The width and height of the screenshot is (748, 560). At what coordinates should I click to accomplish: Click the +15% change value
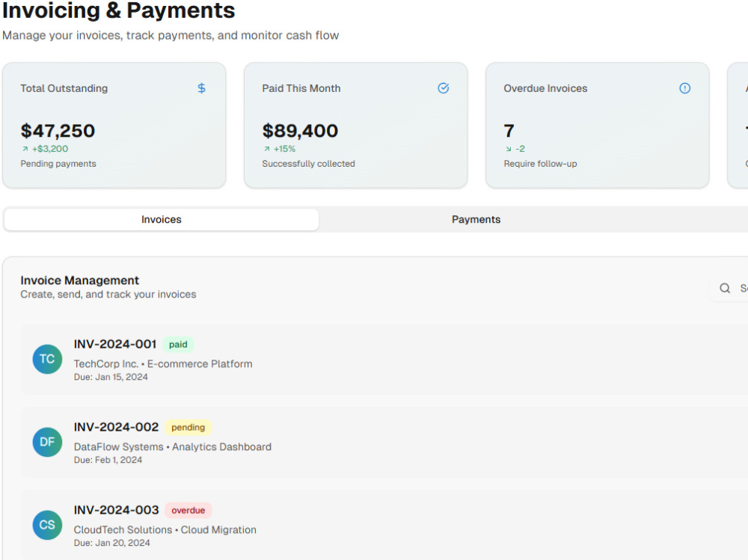tap(285, 149)
